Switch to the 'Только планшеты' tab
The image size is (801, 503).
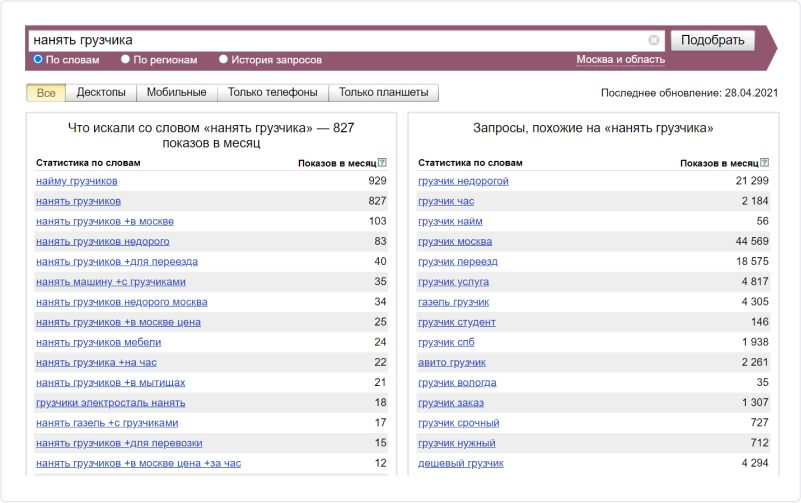(383, 93)
